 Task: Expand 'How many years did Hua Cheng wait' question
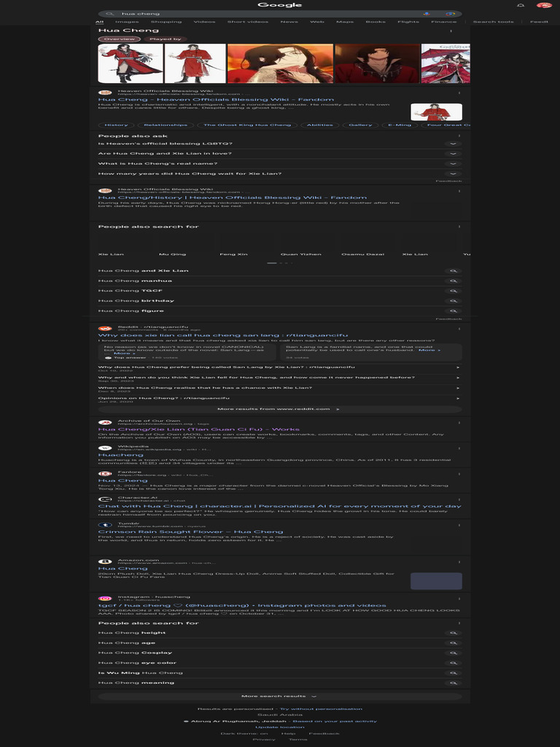coord(280,174)
